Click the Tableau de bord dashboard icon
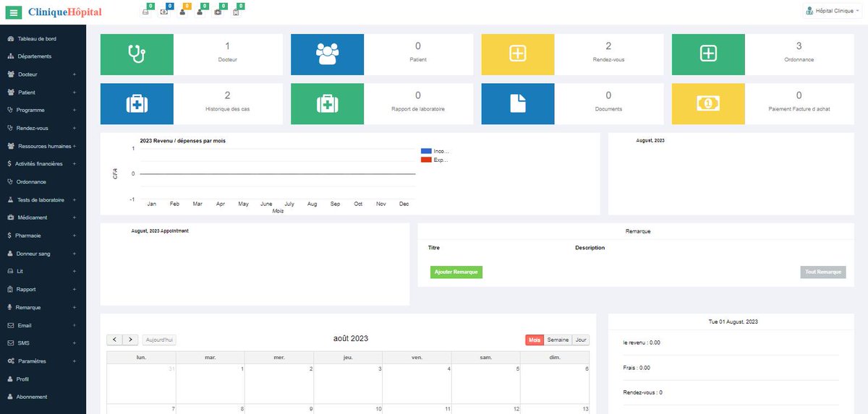The height and width of the screenshot is (414, 868). pos(10,38)
